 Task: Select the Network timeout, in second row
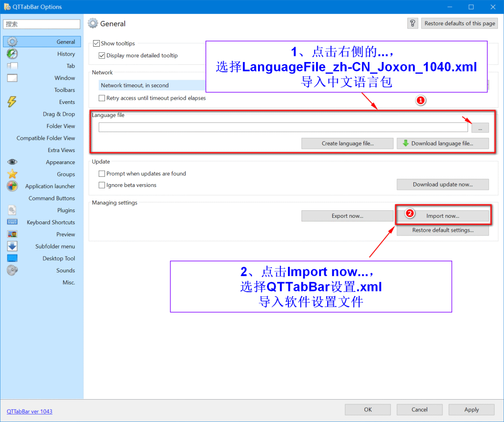(x=152, y=85)
